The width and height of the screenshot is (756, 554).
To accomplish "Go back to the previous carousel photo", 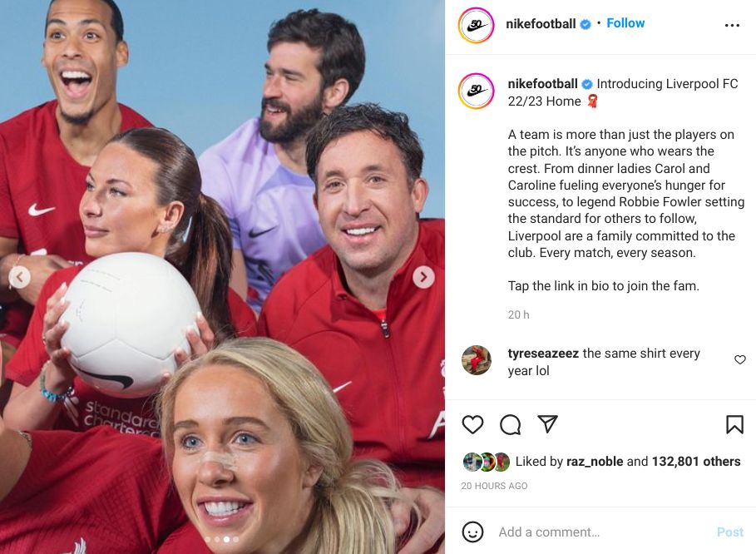I will (x=19, y=277).
